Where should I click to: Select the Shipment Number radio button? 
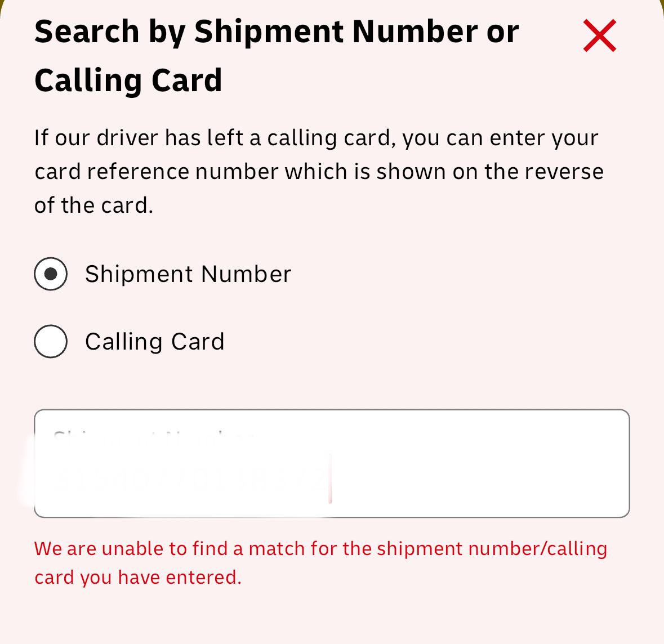point(51,274)
